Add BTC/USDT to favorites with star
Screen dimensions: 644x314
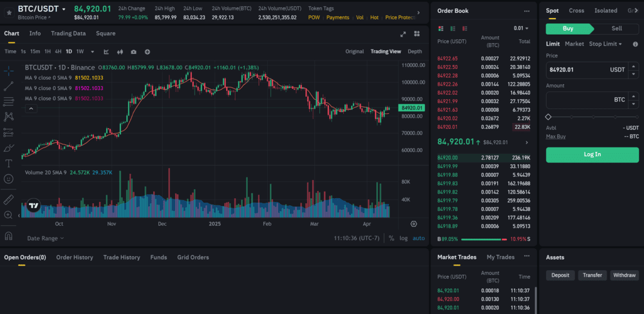(x=8, y=12)
